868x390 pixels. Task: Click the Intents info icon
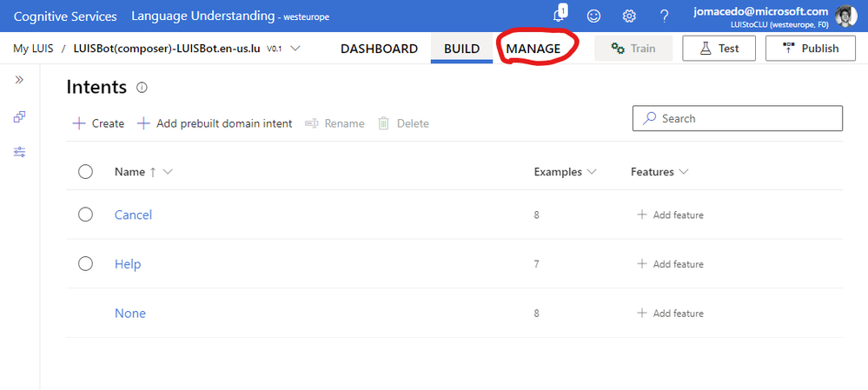(142, 88)
